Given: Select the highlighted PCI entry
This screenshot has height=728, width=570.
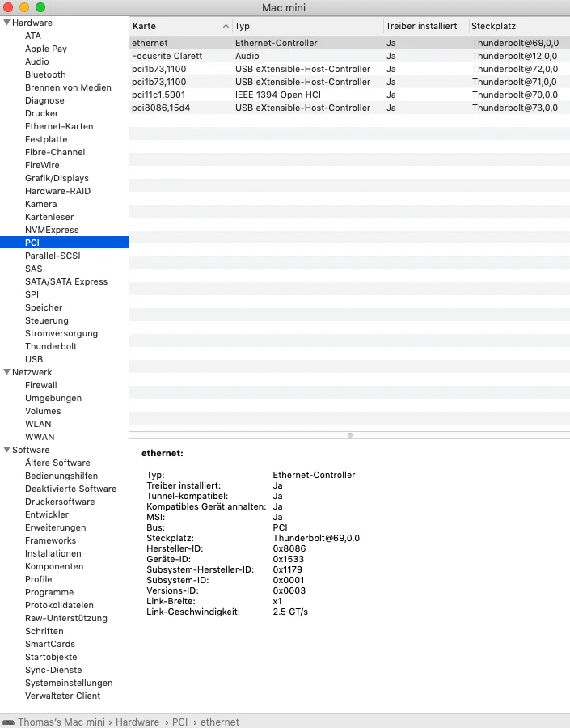Looking at the screenshot, I should [x=64, y=243].
